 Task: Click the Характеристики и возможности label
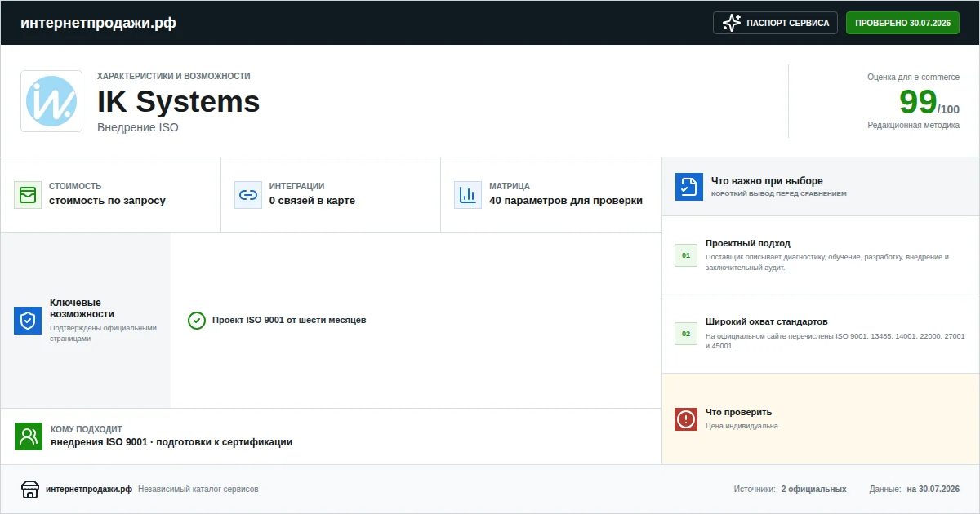[174, 76]
